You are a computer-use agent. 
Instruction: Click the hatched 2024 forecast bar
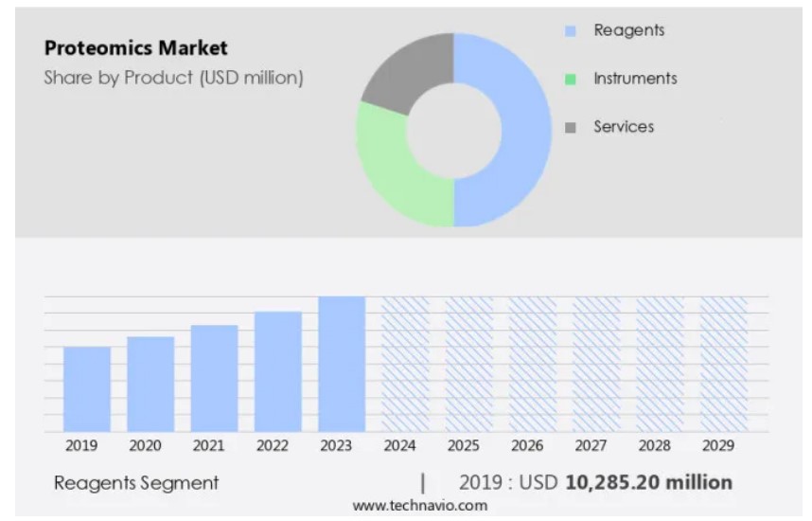coord(405,365)
